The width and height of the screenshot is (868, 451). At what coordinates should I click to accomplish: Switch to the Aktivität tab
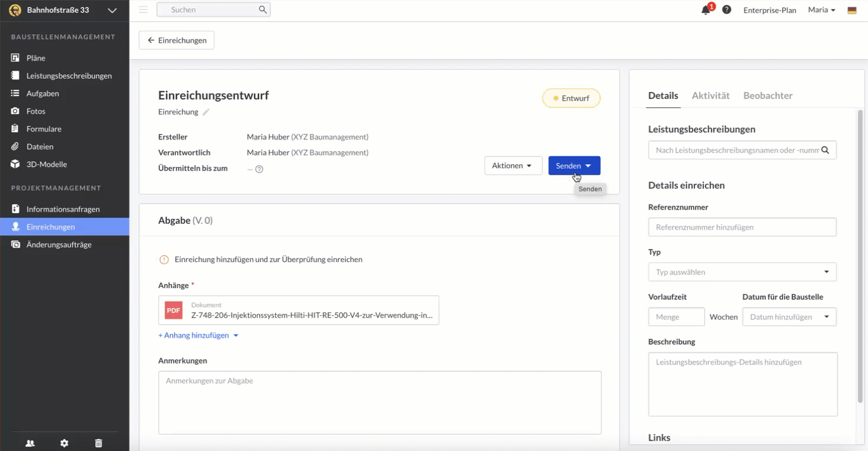[x=710, y=96]
